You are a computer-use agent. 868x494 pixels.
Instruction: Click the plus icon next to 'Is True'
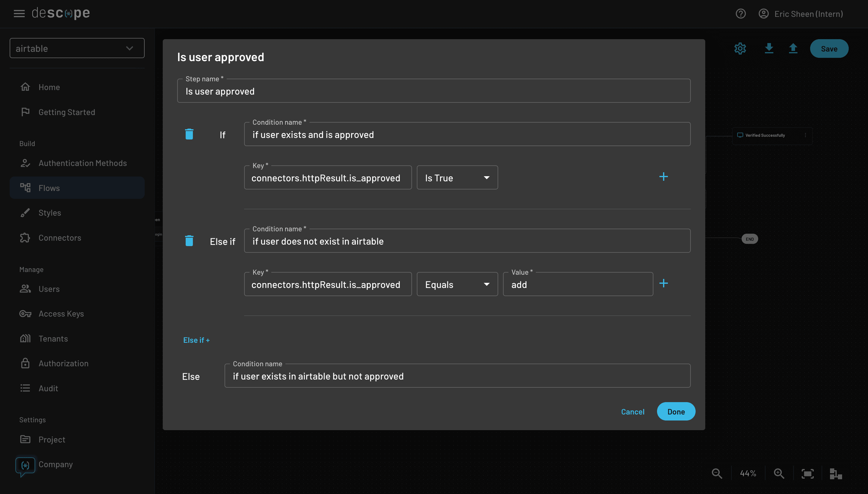pyautogui.click(x=664, y=177)
